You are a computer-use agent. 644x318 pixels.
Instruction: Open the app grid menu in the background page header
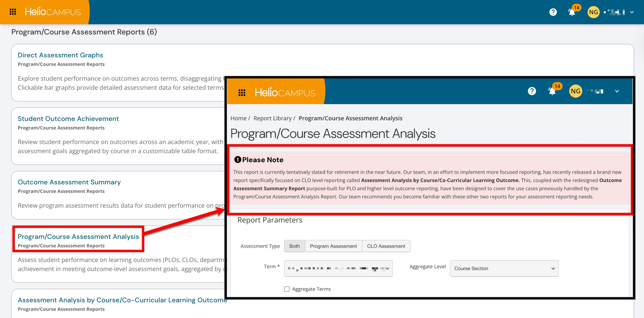(13, 12)
